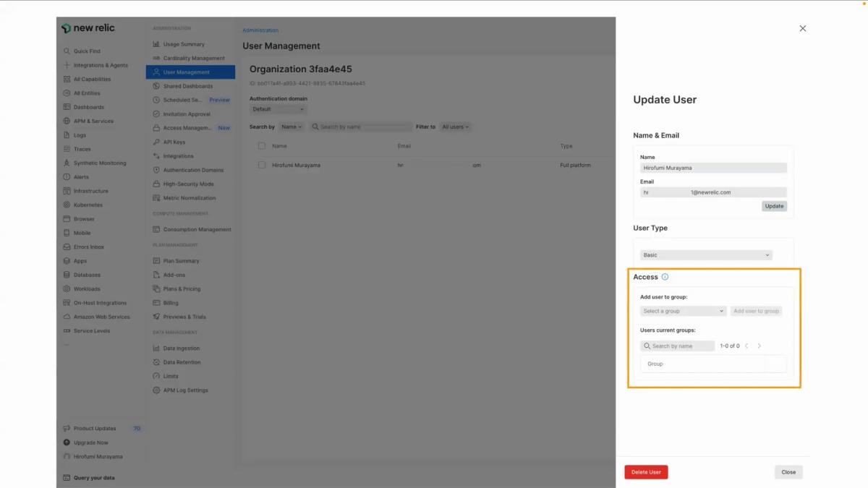868x488 pixels.
Task: Select User Management in admin menu
Action: pos(187,72)
